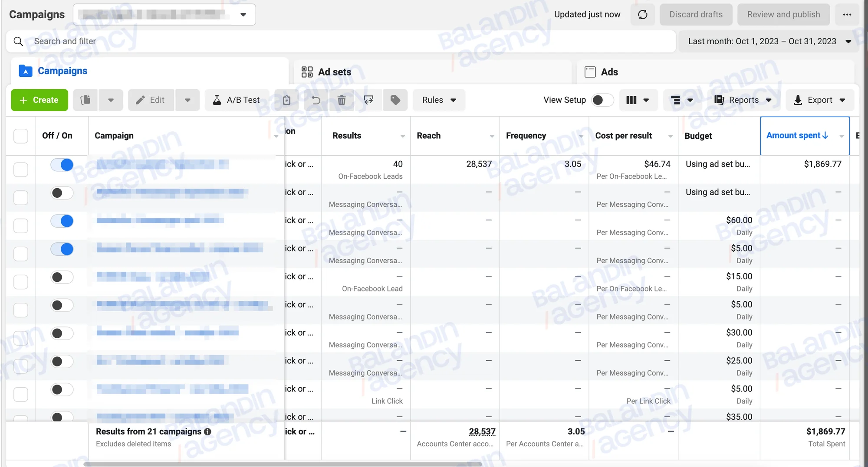Click the Edit button

click(151, 100)
